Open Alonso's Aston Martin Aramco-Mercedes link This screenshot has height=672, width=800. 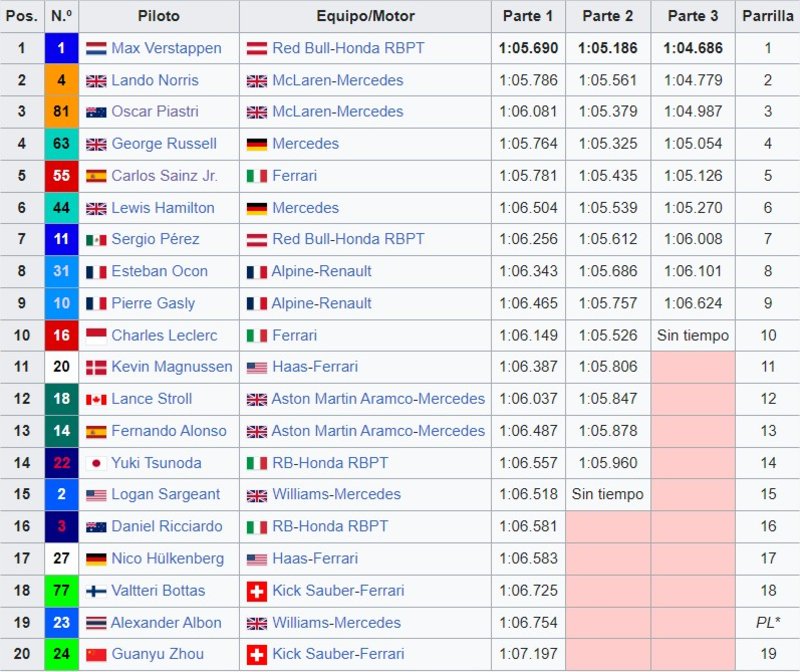click(378, 431)
